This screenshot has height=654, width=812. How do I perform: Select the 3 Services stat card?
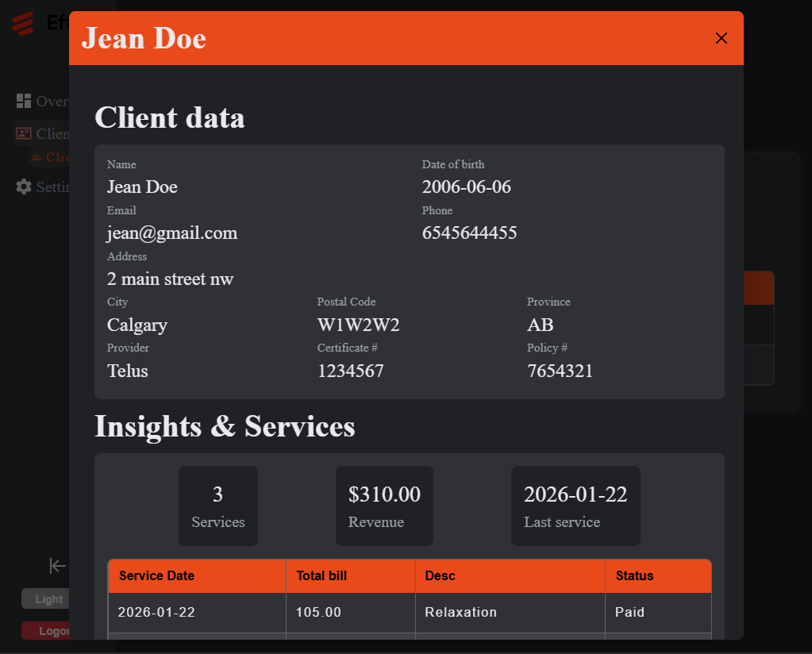[x=217, y=506]
